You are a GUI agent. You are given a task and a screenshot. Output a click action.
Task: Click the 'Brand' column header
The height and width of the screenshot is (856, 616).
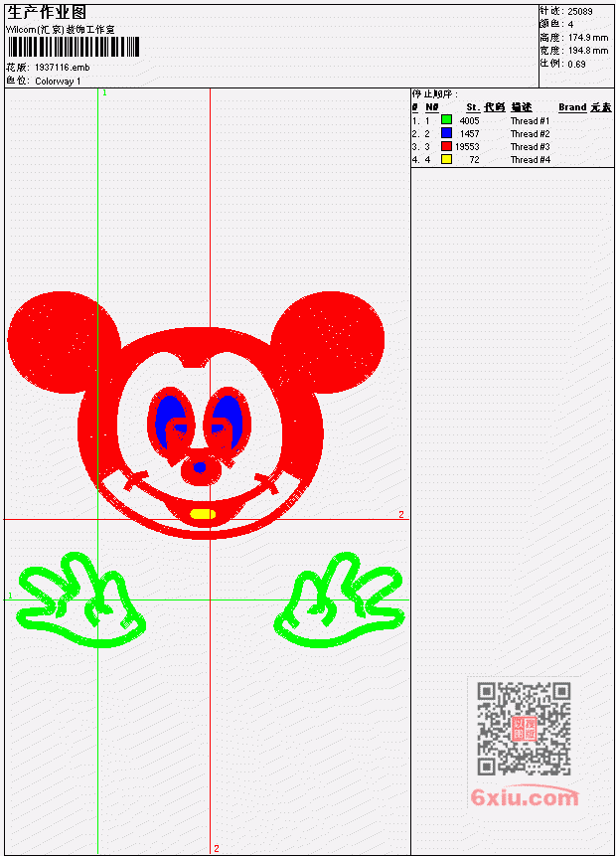(572, 107)
